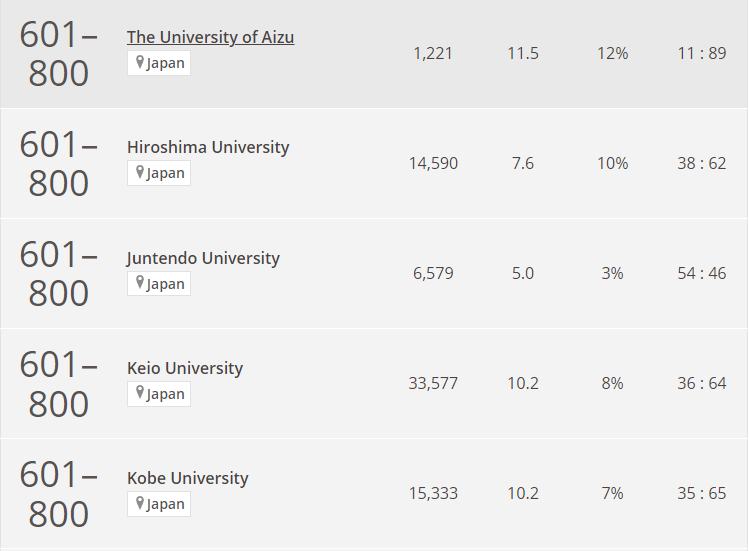
Task: Open Hiroshima University page
Action: [207, 147]
